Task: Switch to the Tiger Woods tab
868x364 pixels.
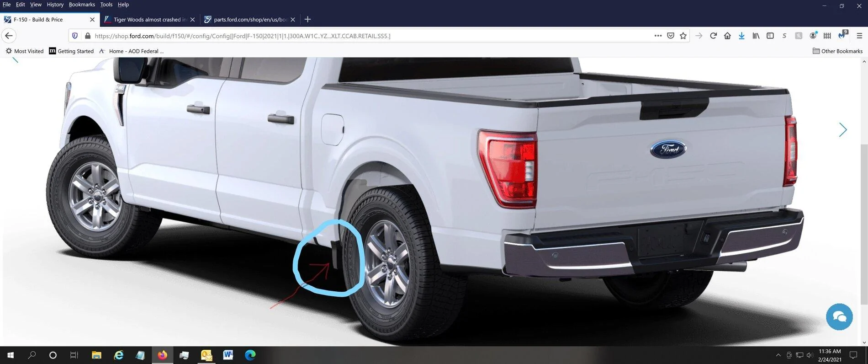Action: click(146, 20)
